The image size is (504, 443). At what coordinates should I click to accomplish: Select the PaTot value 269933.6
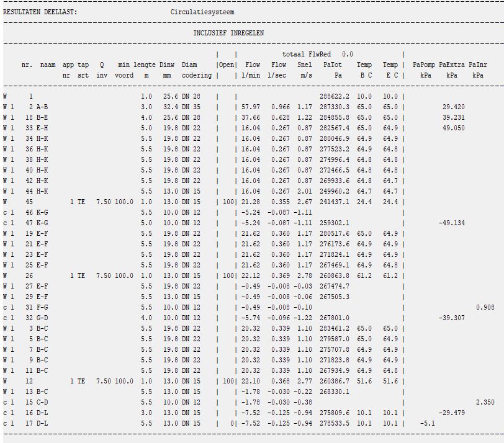click(335, 181)
